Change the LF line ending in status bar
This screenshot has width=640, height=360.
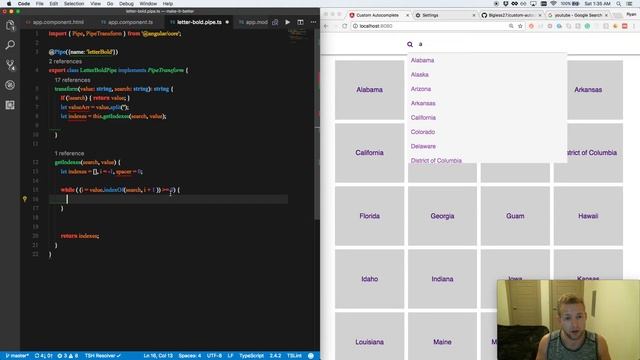230,356
